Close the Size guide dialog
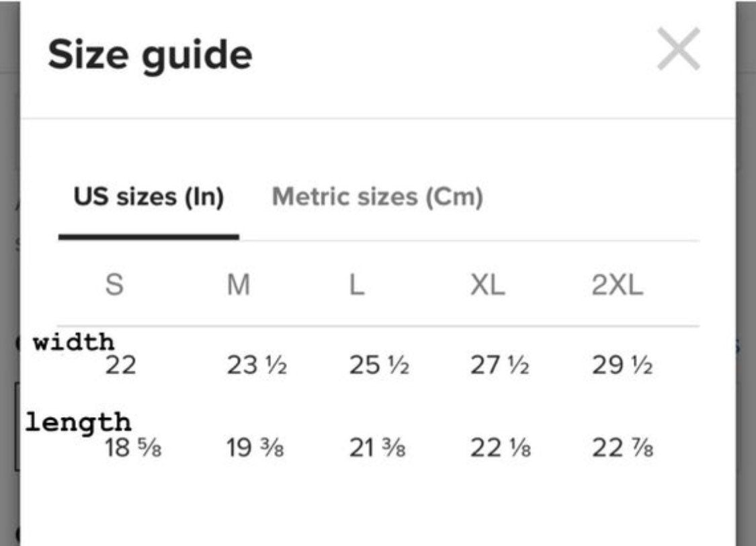The image size is (756, 546). [678, 48]
